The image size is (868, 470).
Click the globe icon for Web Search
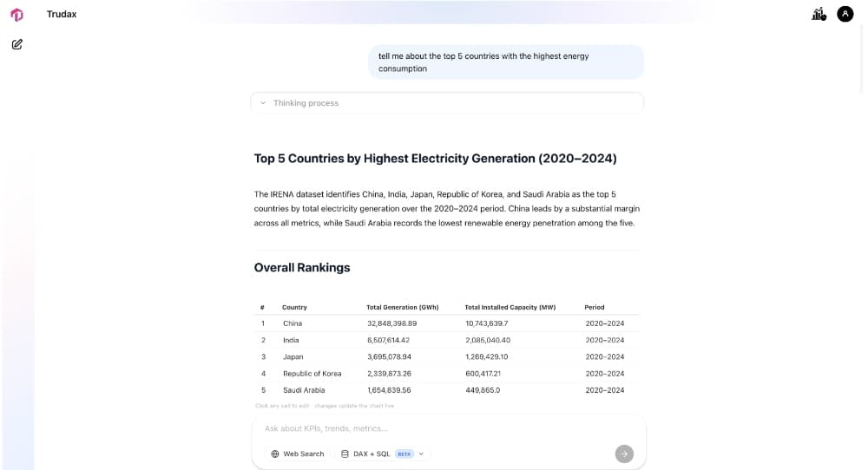tap(274, 454)
